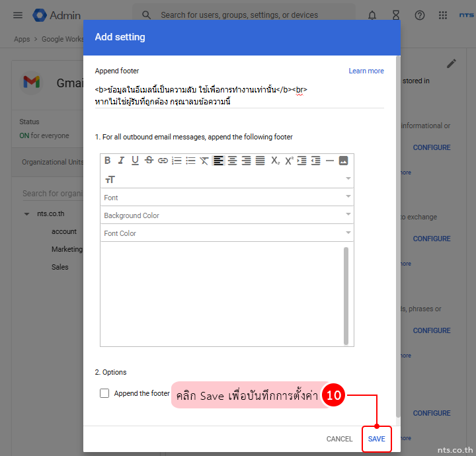Click the search magnifier icon

[147, 15]
